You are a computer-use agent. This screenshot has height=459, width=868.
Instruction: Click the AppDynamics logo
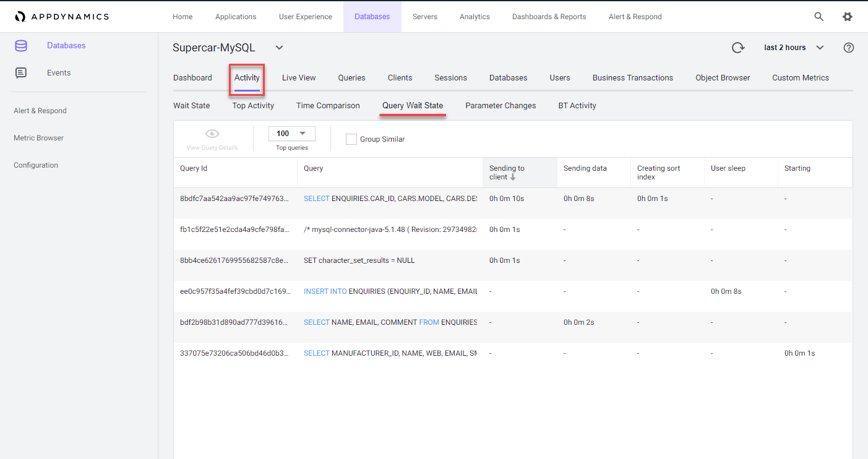62,17
